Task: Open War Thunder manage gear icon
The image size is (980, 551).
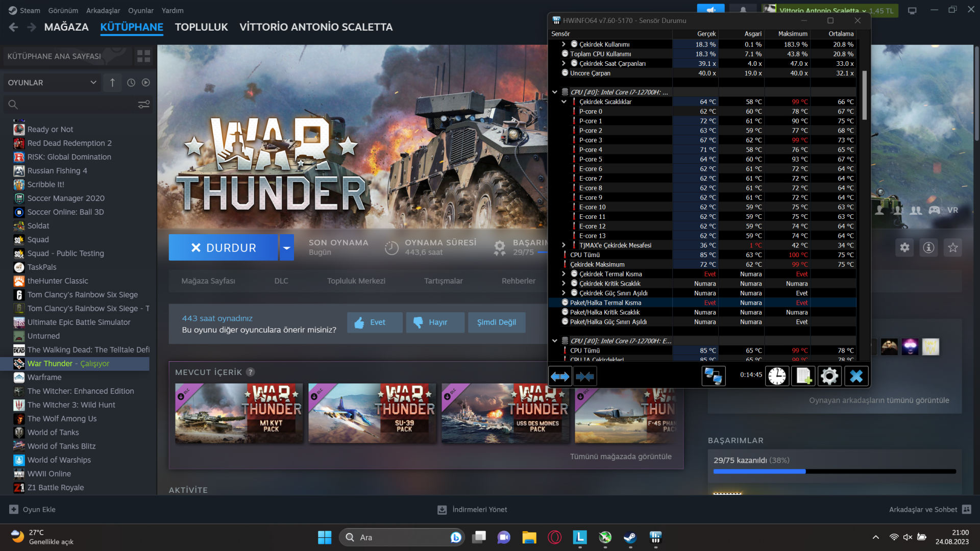Action: tap(904, 248)
